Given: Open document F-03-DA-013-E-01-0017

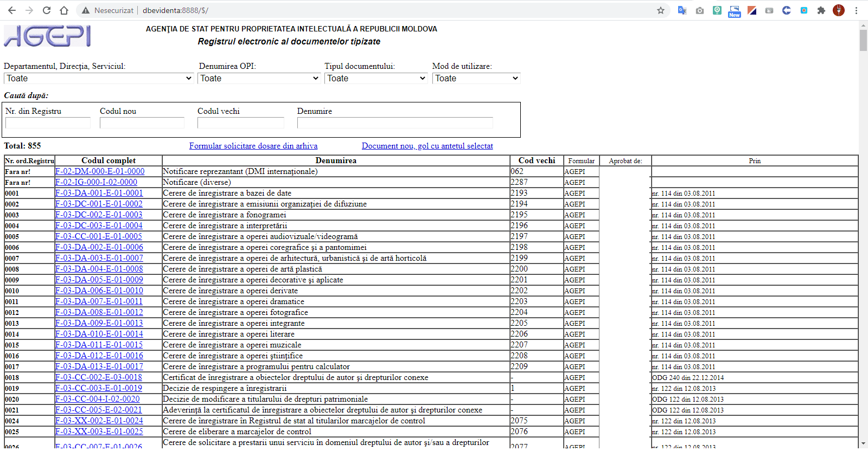Looking at the screenshot, I should pos(99,366).
